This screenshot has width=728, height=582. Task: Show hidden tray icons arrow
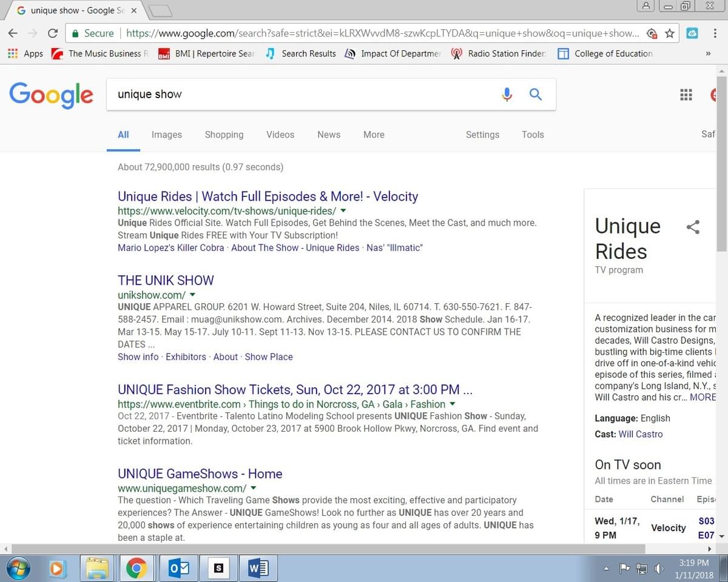[x=606, y=569]
